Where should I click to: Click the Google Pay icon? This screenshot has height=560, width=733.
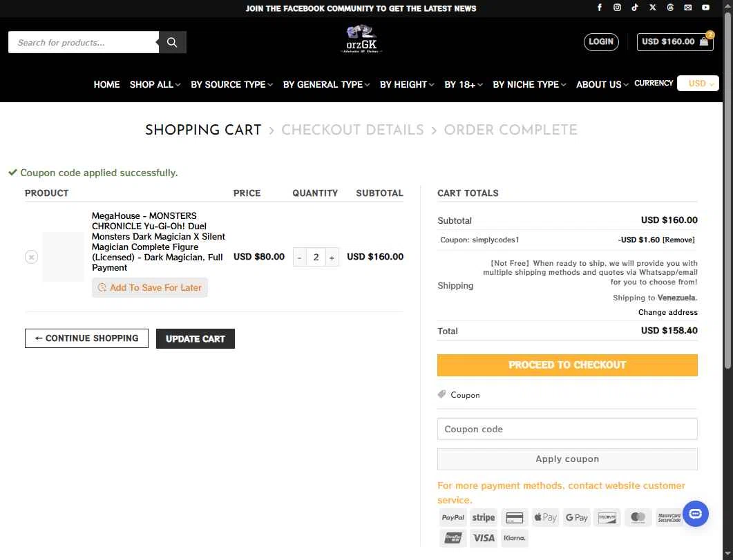576,517
